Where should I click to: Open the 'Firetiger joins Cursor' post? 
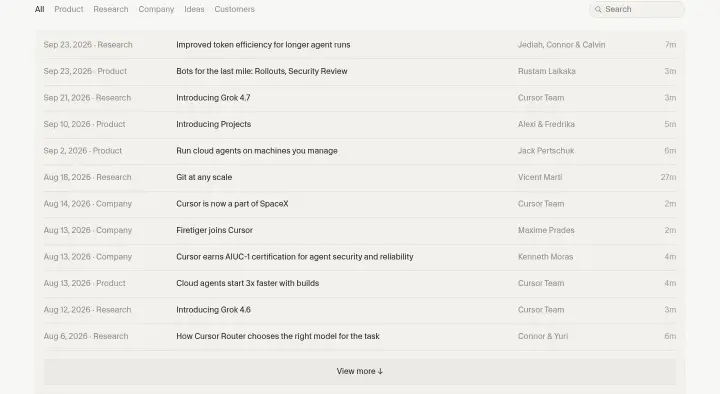pyautogui.click(x=214, y=231)
